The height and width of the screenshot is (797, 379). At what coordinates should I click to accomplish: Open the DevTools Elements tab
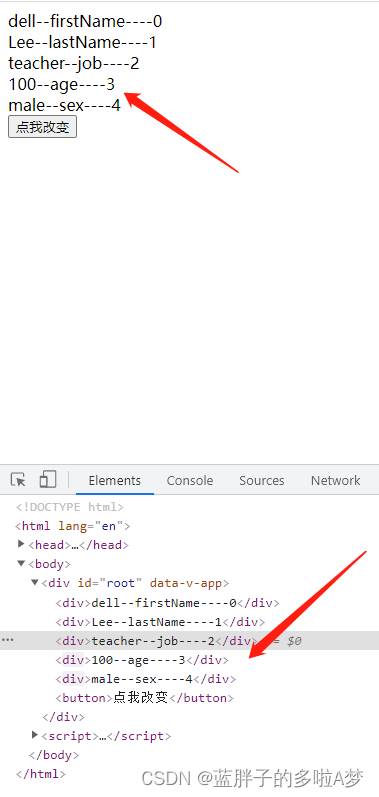[x=115, y=480]
